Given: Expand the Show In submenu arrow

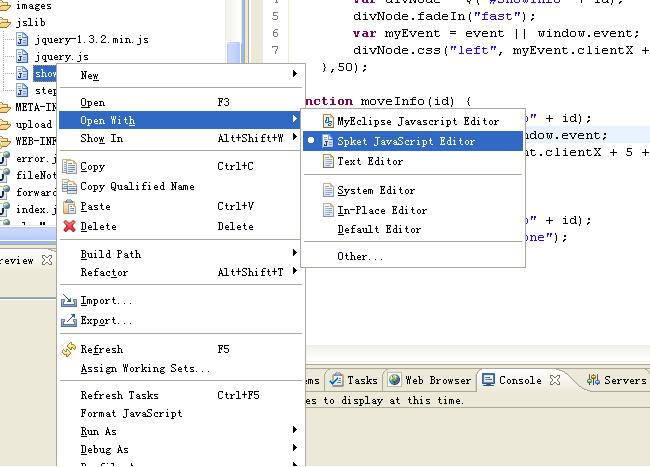Looking at the screenshot, I should pos(295,137).
